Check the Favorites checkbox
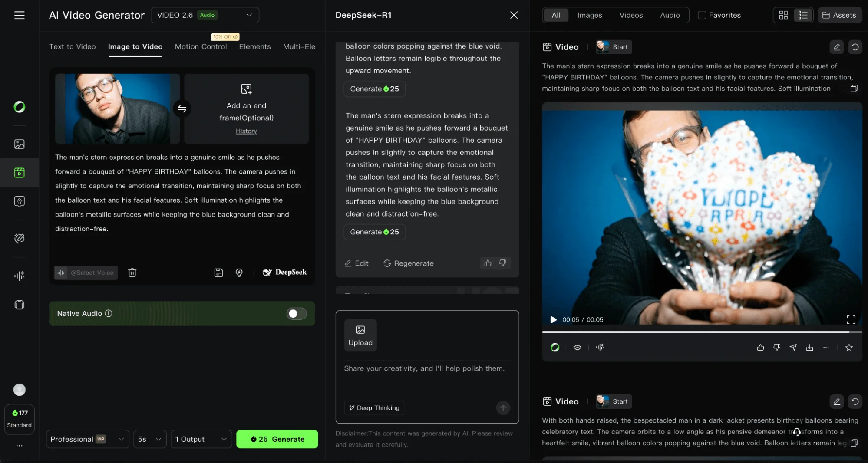The width and height of the screenshot is (868, 463). point(702,15)
